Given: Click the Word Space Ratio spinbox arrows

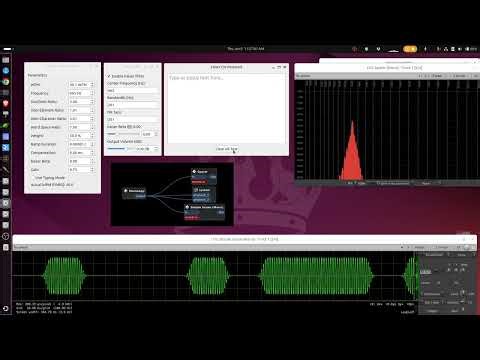Looking at the screenshot, I should [x=92, y=127].
